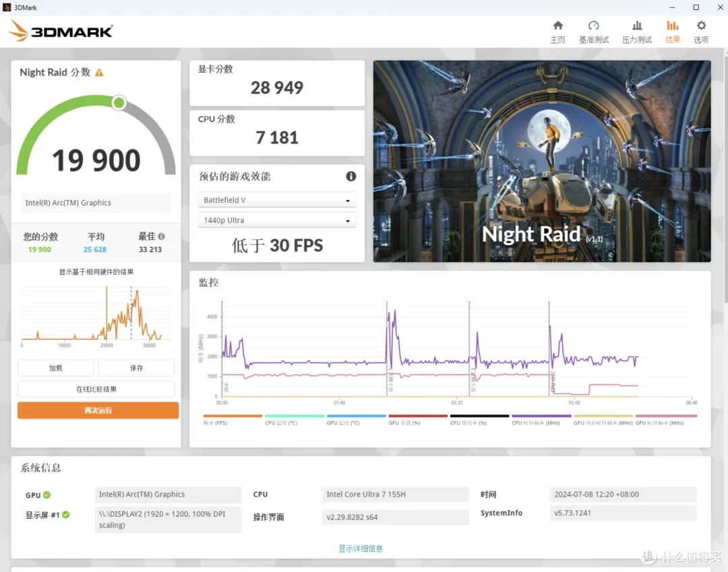This screenshot has height=572, width=728.
Task: Click the orange 再次运行 button
Action: [98, 410]
